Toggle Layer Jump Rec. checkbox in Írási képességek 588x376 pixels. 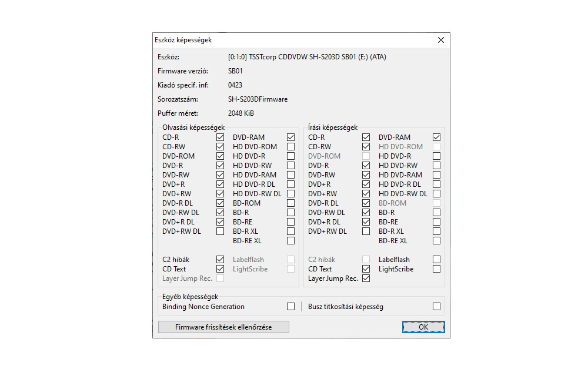pos(366,278)
